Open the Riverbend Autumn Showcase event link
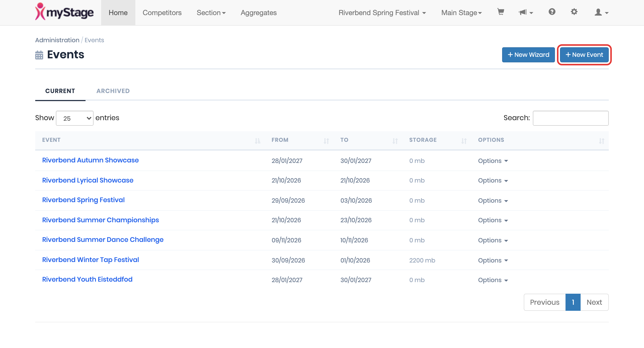The image size is (644, 348). 90,160
